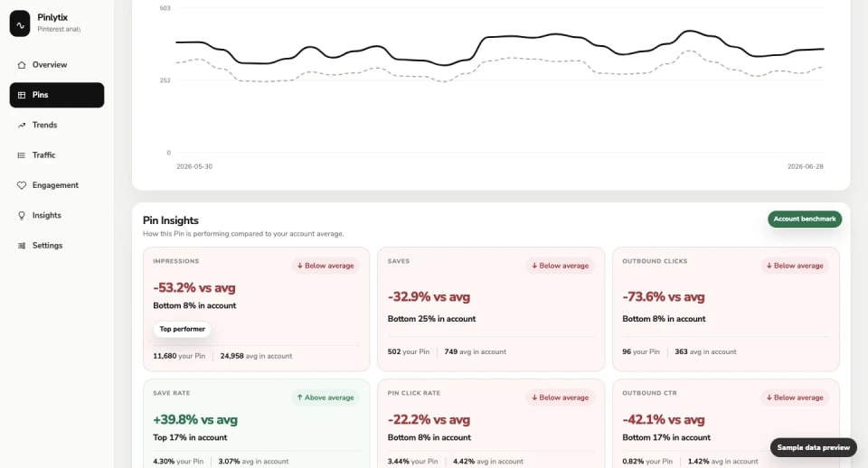
Task: Click the 4.30% your Pin value
Action: coord(178,462)
